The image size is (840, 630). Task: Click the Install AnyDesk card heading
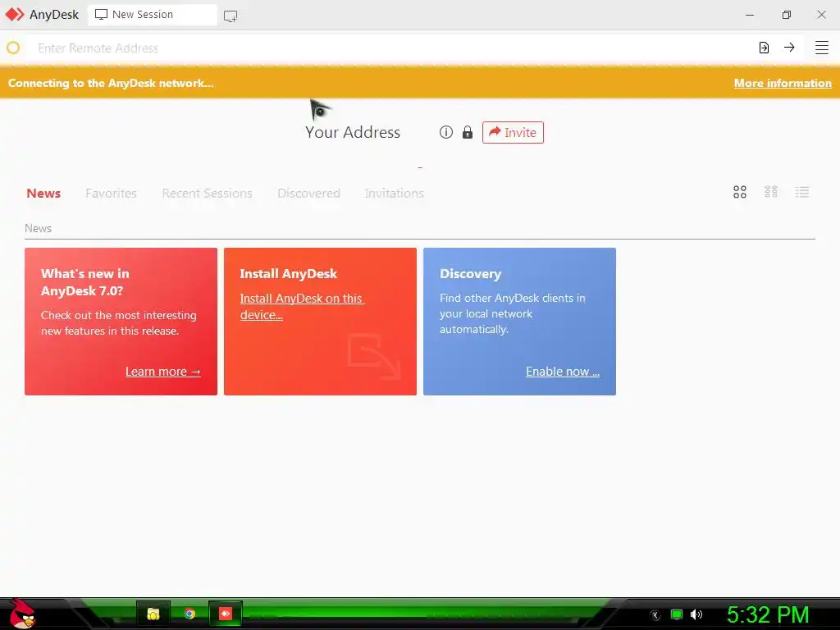[288, 274]
